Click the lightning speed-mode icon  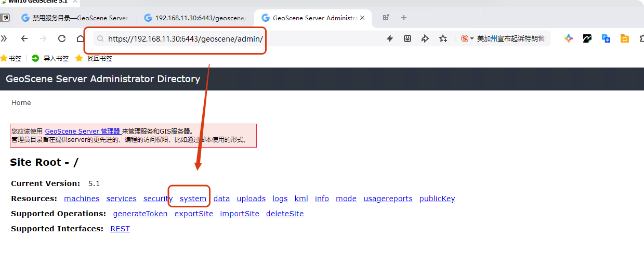tap(390, 38)
